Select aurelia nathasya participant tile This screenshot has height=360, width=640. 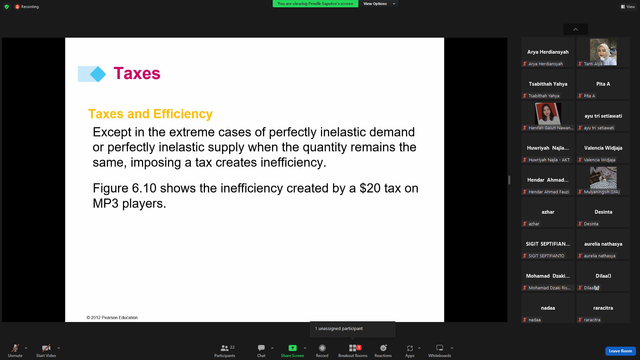pyautogui.click(x=603, y=244)
